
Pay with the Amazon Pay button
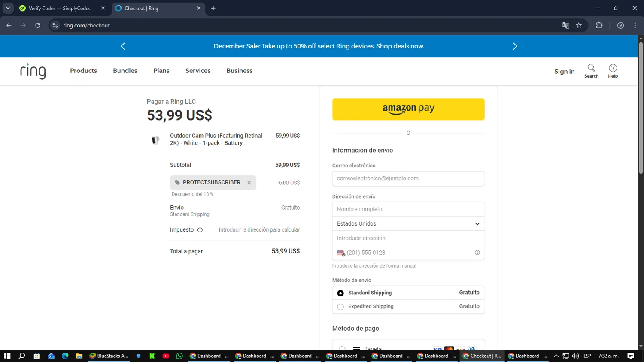(x=408, y=109)
